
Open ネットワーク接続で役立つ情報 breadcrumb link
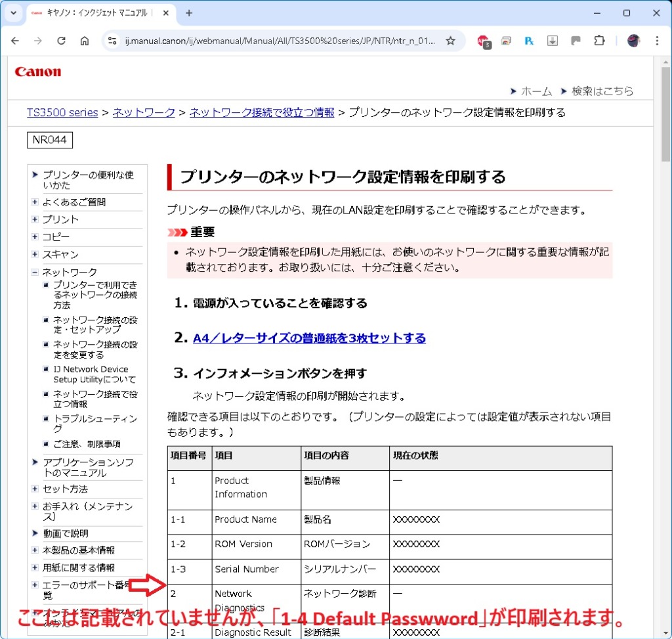pos(261,112)
